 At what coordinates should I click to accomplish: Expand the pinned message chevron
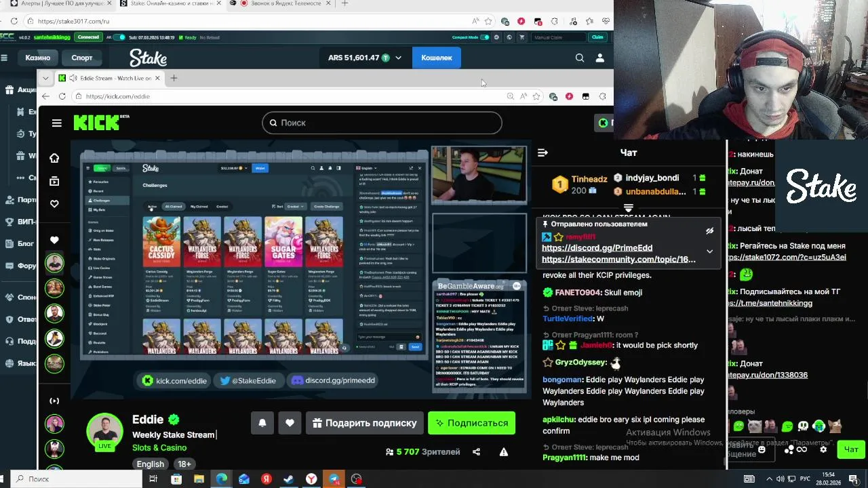point(709,251)
